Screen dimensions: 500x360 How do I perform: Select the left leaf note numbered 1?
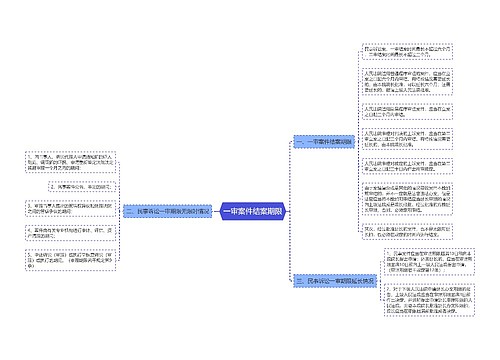70,162
